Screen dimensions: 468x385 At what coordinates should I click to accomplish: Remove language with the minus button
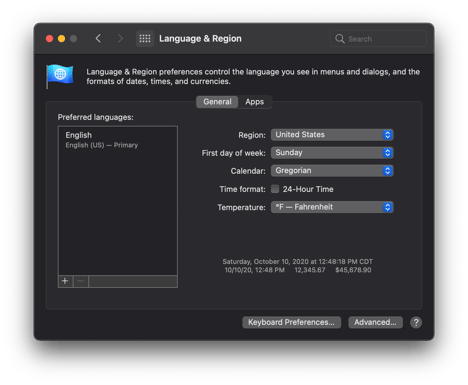pyautogui.click(x=81, y=281)
